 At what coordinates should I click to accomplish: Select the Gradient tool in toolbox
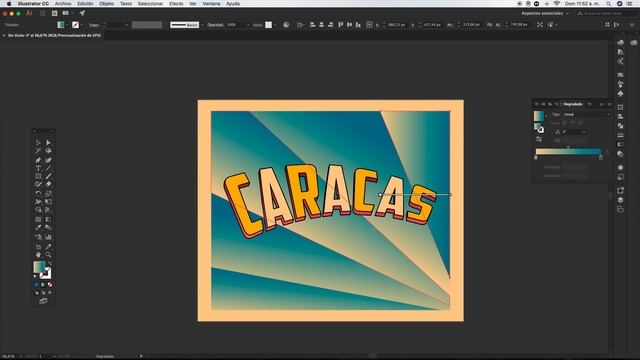tap(48, 220)
